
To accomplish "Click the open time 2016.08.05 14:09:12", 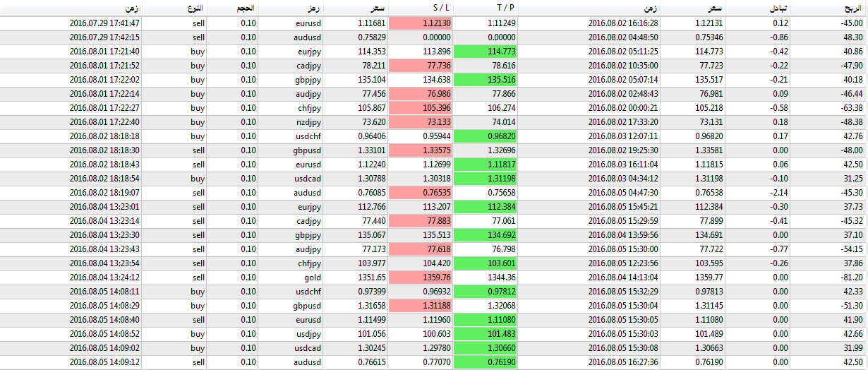I will pos(104,362).
